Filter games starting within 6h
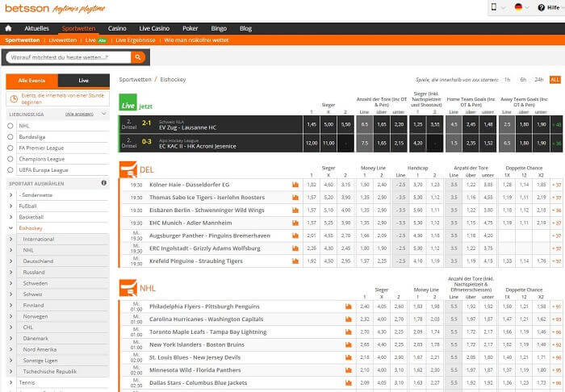Screen dimensions: 565x392 pos(523,80)
